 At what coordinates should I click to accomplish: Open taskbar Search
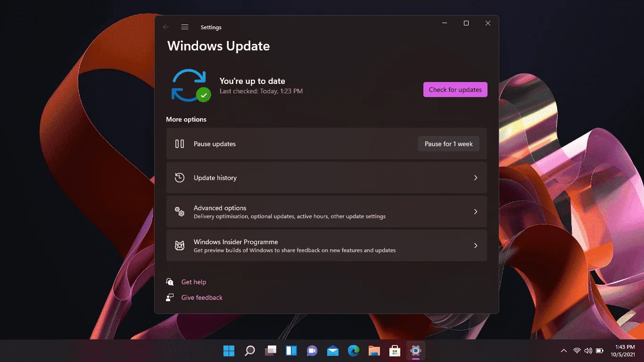(250, 351)
